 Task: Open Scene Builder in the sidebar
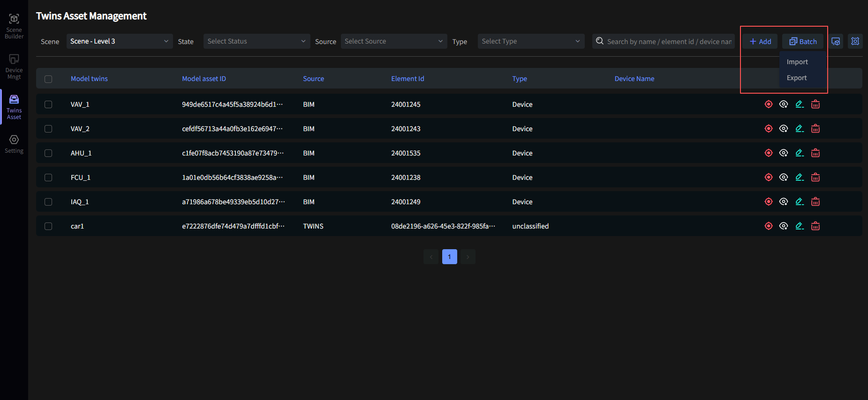click(14, 26)
